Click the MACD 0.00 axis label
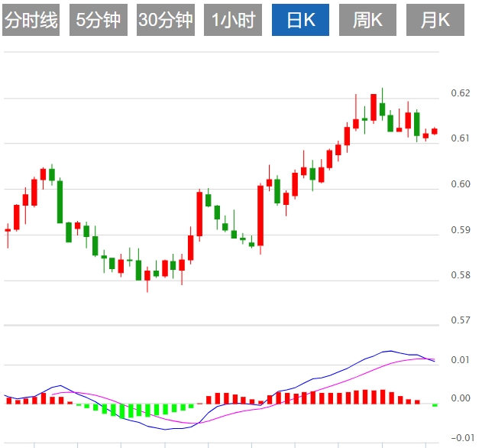This screenshot has width=482, height=448. coord(461,398)
